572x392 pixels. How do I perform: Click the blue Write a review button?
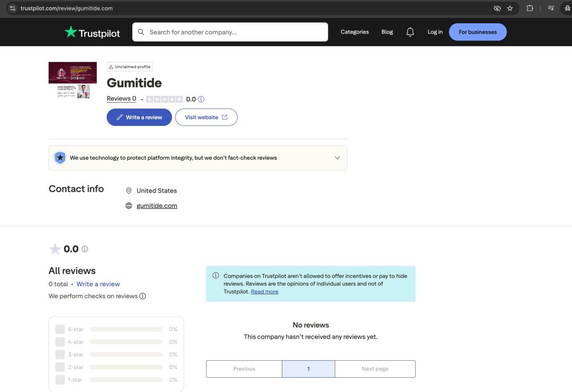(x=139, y=117)
